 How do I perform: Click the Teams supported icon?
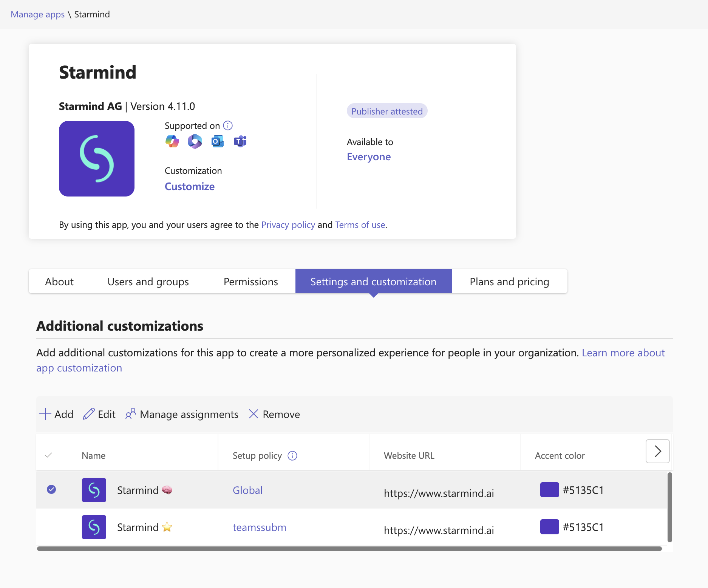(x=240, y=141)
